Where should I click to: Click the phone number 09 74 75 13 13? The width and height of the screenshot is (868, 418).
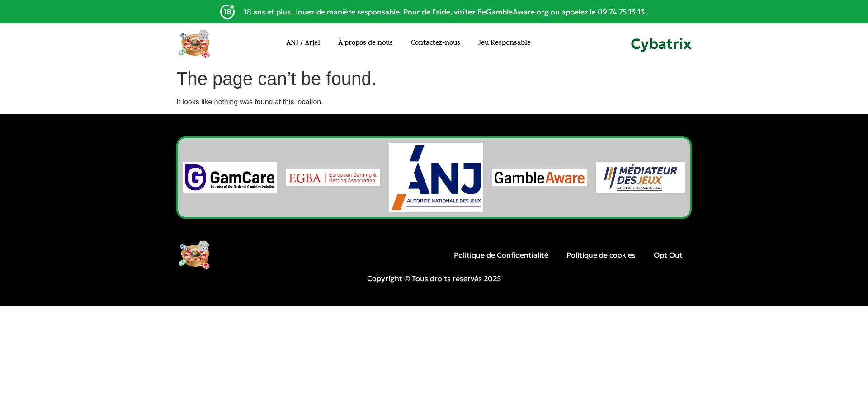(x=621, y=12)
